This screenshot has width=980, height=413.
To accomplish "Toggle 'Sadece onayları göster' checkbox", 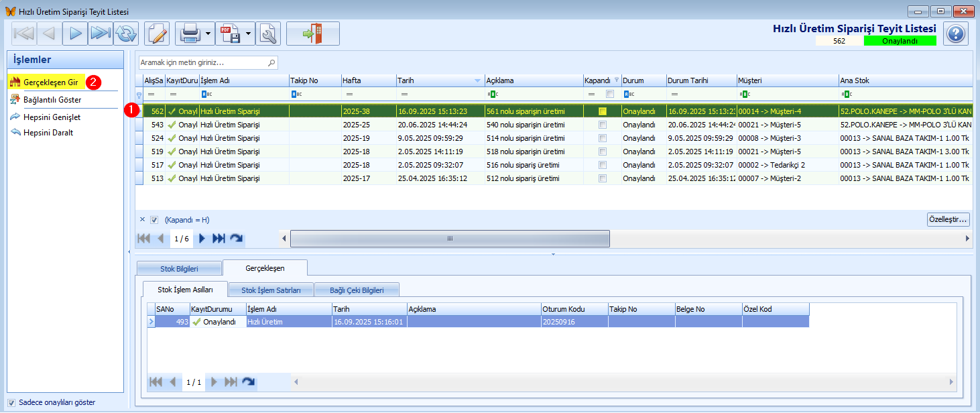I will 11,403.
